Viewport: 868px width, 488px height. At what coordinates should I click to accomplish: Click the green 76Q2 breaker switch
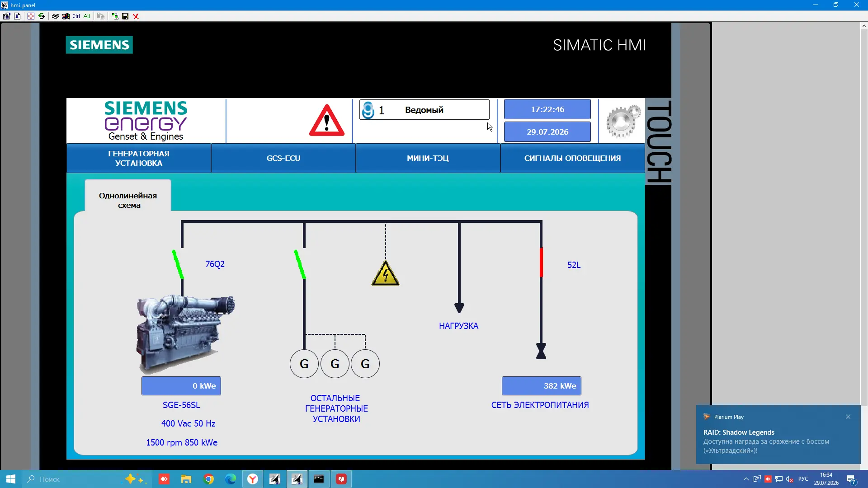pyautogui.click(x=178, y=265)
